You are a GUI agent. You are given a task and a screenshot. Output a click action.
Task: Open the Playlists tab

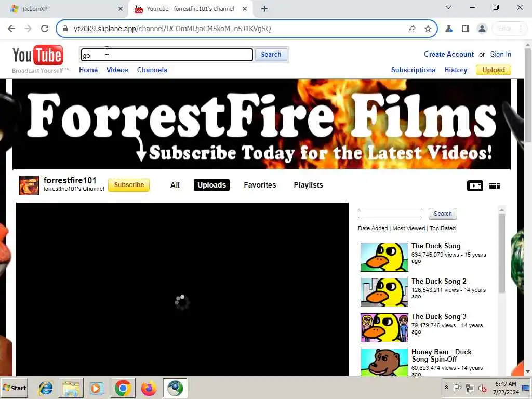(x=309, y=185)
